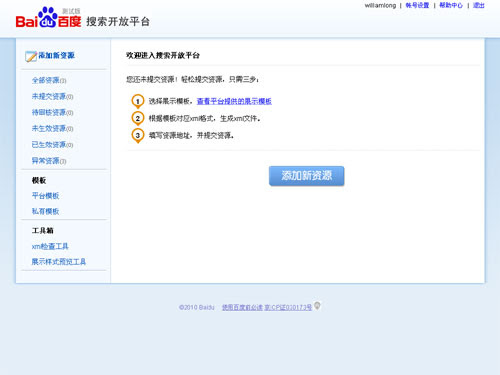The width and height of the screenshot is (500, 375).
Task: Click the numbered step 3 marker icon
Action: [138, 136]
